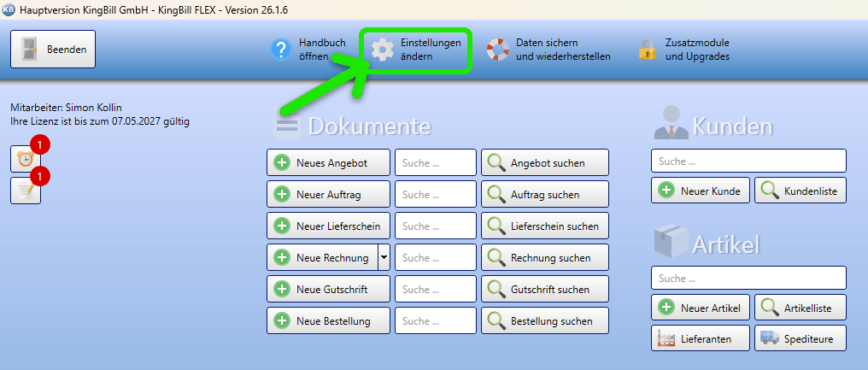Screen dimensions: 868x370
Task: Create a Neues Angebot
Action: coord(328,163)
